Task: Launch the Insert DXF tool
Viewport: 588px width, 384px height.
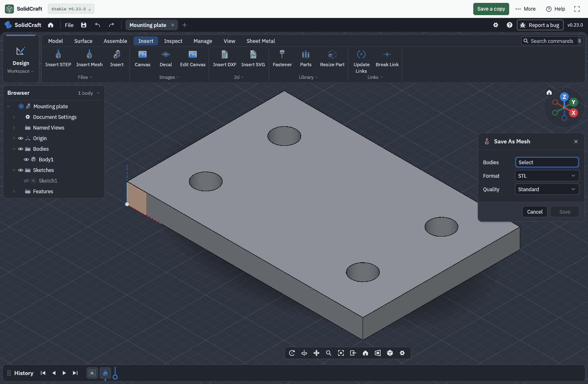Action: [225, 58]
